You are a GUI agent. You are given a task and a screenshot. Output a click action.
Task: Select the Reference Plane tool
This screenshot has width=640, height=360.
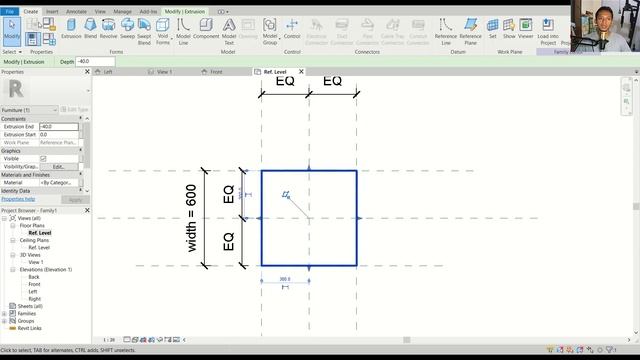[x=470, y=31]
